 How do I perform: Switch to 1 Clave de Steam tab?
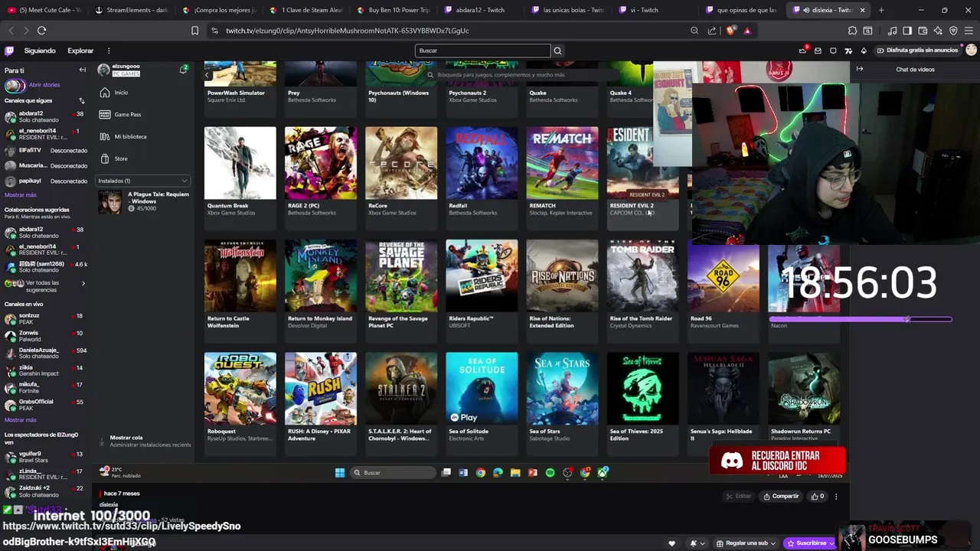point(307,10)
